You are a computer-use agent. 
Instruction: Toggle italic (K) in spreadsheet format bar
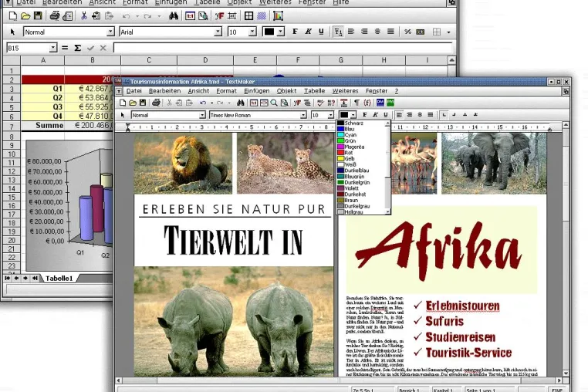point(308,32)
